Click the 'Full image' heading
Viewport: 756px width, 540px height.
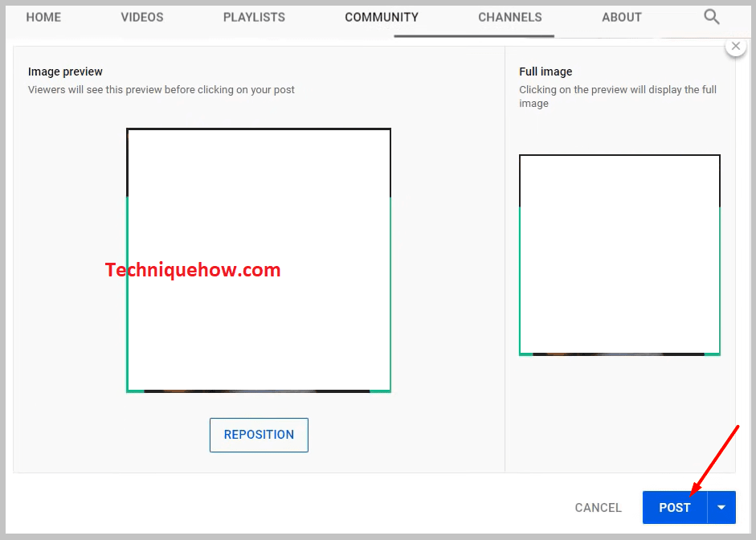[x=546, y=72]
